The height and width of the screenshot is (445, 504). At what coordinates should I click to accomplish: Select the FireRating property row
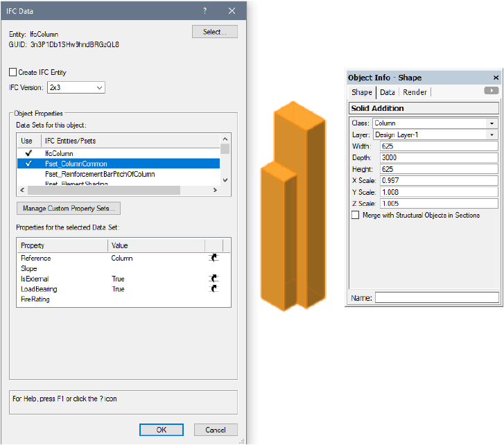[x=123, y=299]
